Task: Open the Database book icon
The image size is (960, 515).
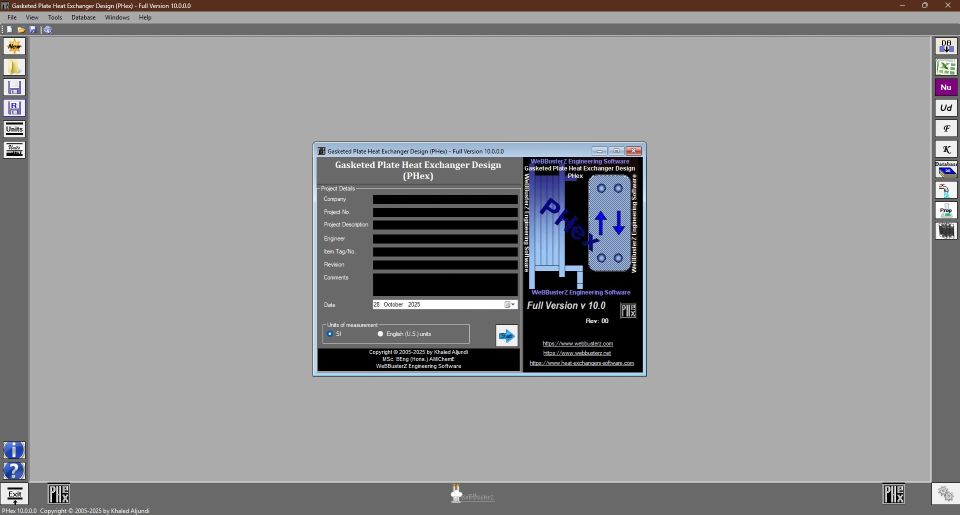Action: [946, 170]
